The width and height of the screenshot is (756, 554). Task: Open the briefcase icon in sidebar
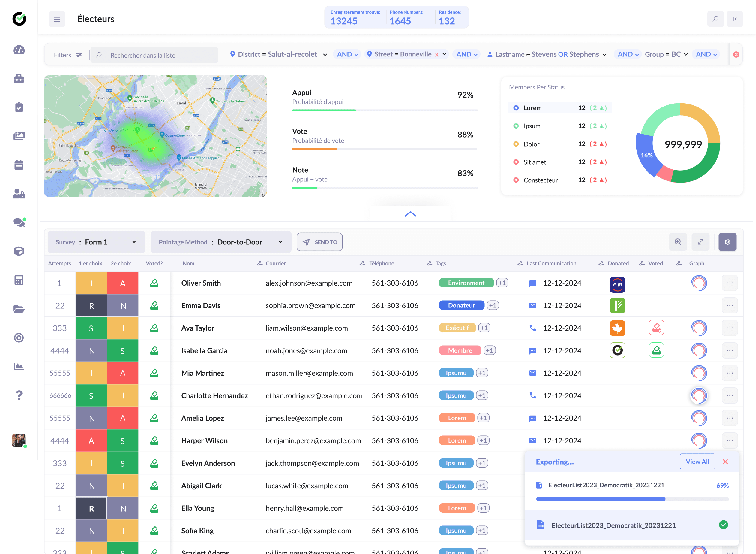tap(19, 78)
